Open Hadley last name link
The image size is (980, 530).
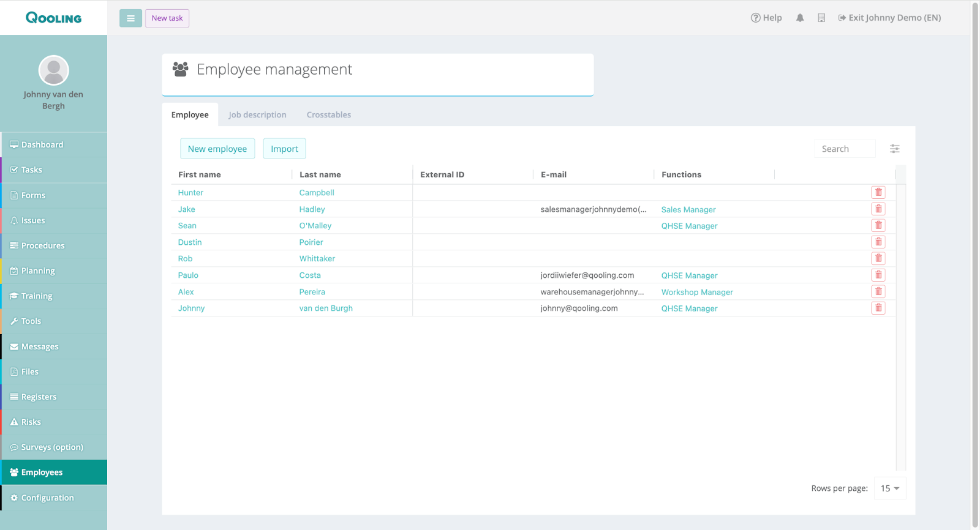point(312,209)
